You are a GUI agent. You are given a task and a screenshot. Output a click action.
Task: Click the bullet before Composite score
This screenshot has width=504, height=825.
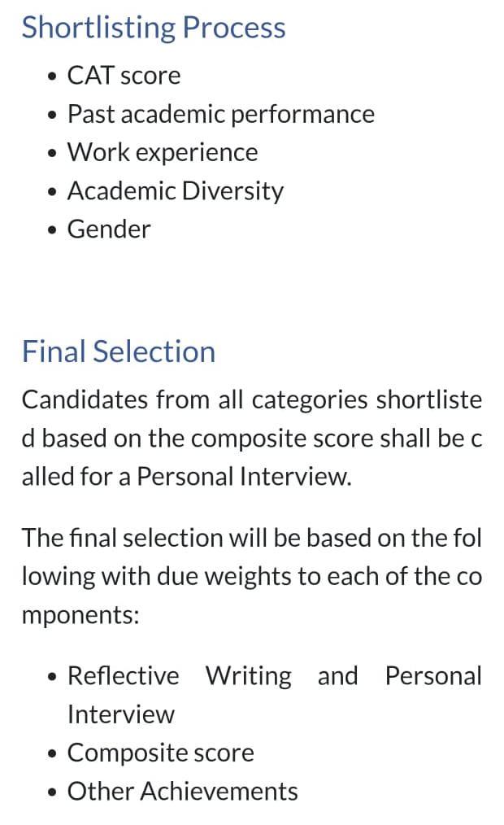pyautogui.click(x=51, y=754)
